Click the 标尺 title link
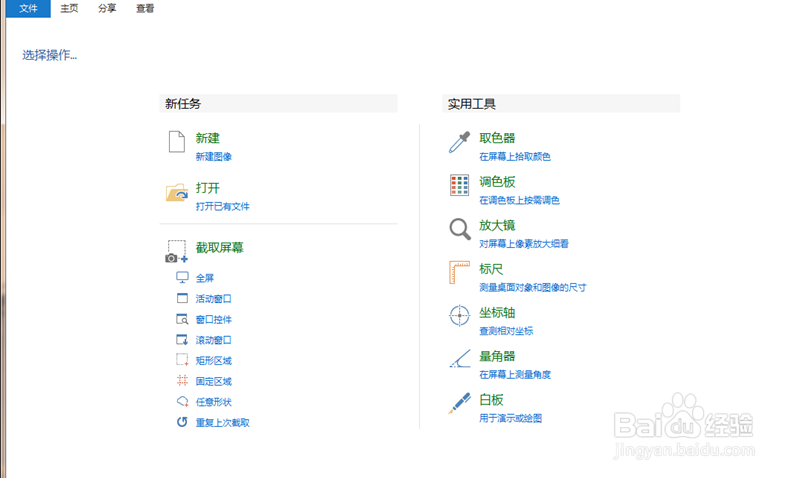This screenshot has height=478, width=800. tap(491, 269)
